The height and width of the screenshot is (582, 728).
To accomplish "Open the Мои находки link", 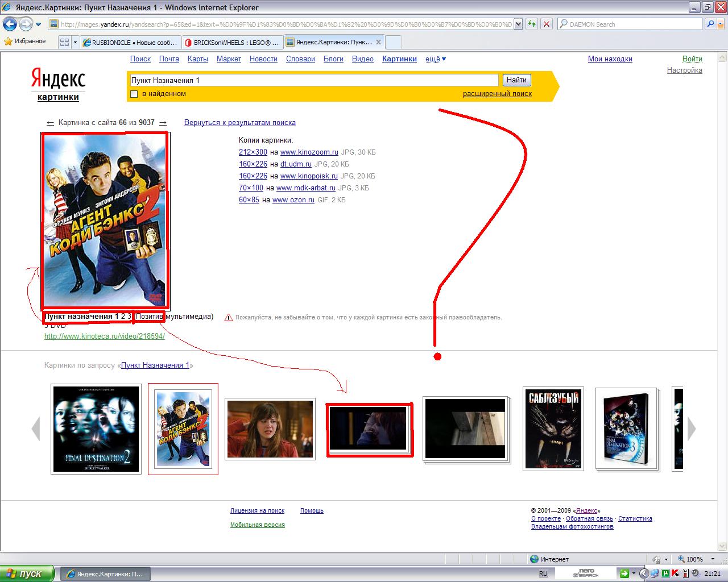I will point(610,59).
